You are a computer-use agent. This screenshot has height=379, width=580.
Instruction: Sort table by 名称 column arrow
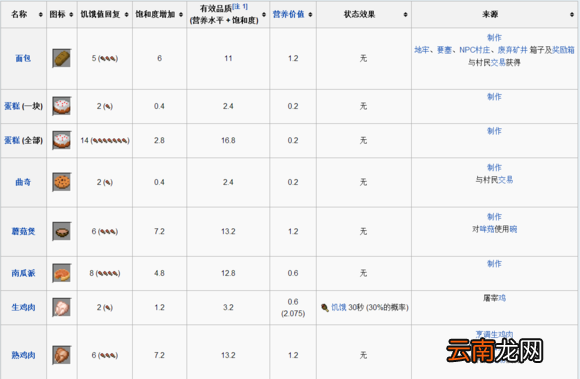coord(41,14)
